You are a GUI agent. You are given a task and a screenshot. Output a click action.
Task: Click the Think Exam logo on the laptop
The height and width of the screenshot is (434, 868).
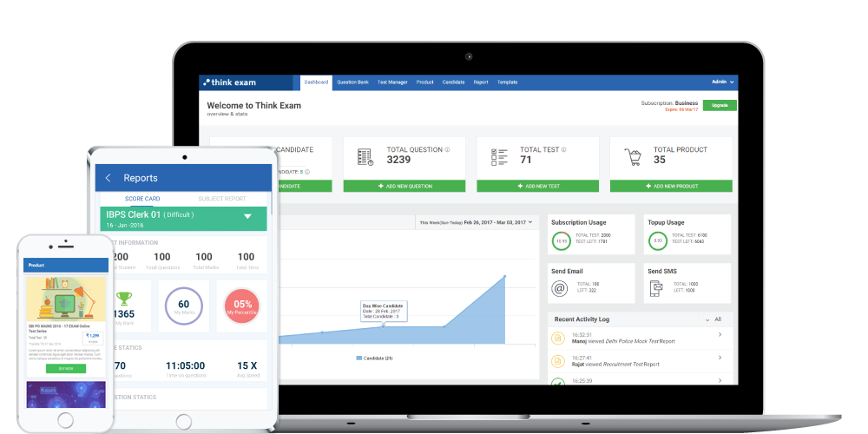click(230, 82)
